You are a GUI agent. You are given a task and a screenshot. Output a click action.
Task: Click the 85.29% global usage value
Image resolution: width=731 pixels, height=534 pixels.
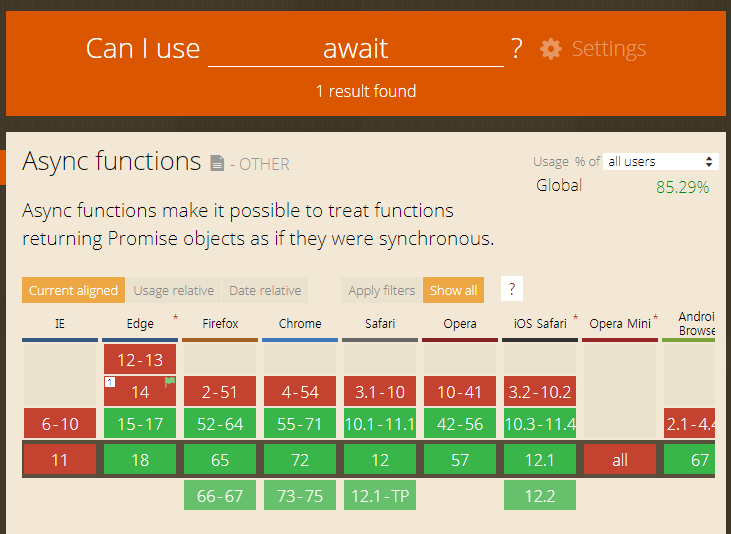(683, 187)
